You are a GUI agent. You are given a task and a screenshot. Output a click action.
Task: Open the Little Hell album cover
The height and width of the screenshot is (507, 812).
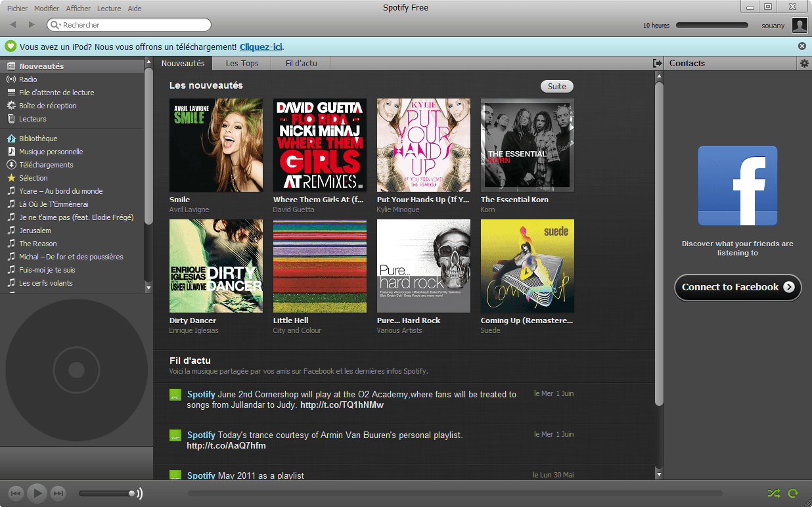pos(320,266)
